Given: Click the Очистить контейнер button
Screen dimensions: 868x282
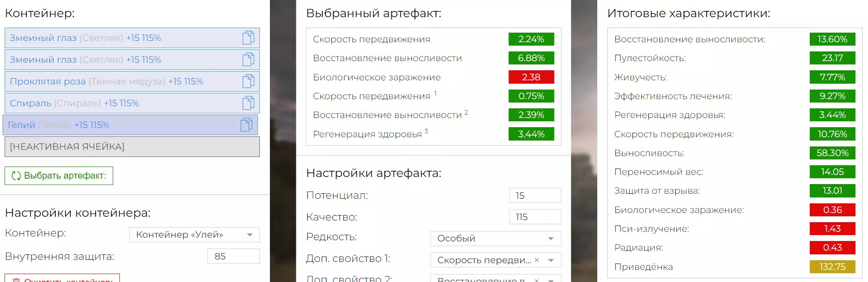Looking at the screenshot, I should pyautogui.click(x=62, y=279).
